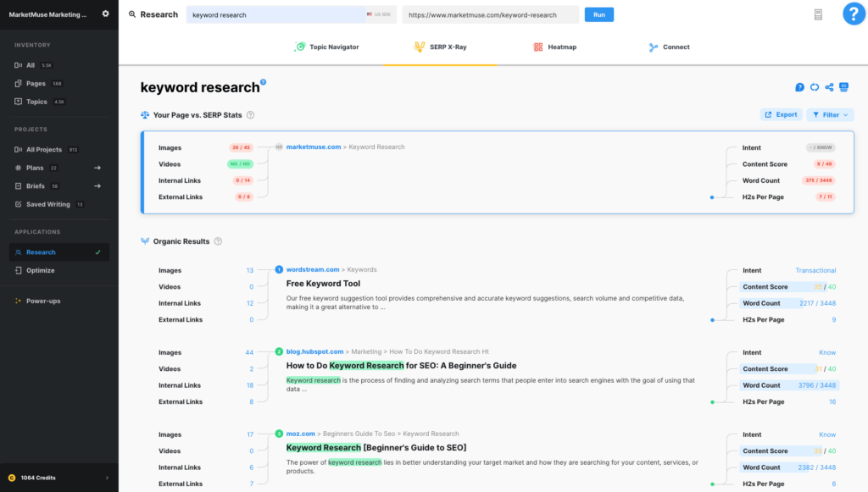Click the 8 / 40 Content Score badge
Screen dimensions: 868x492
pos(824,164)
